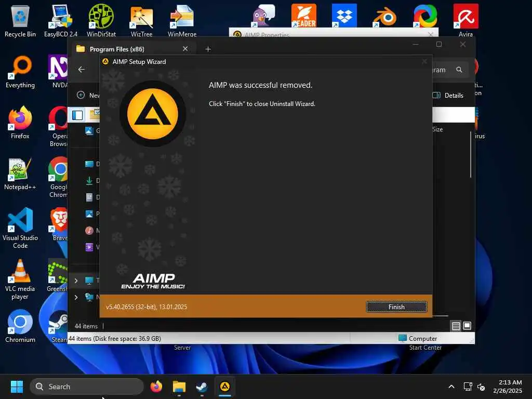This screenshot has width=532, height=399.
Task: Launch the Visual Studio Code desktop shortcut
Action: click(x=20, y=228)
